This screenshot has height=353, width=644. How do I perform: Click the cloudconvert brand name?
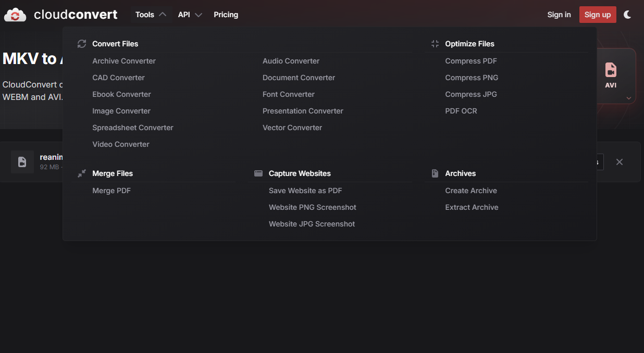click(76, 15)
